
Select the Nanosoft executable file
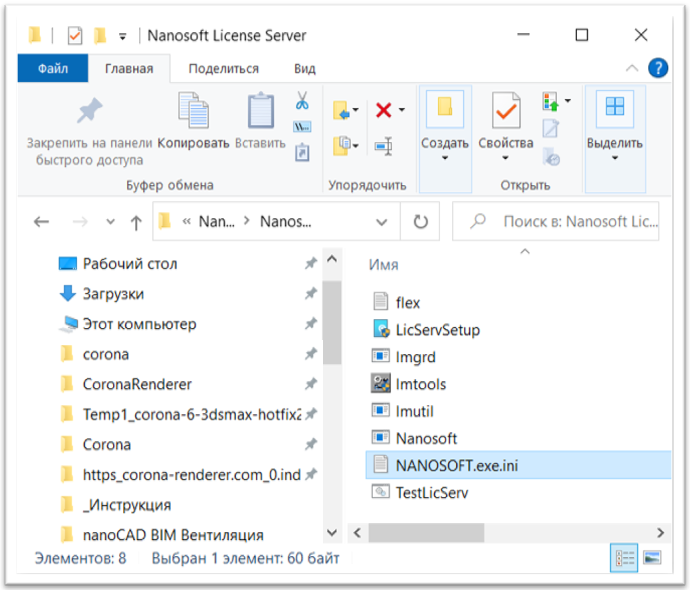pos(426,438)
